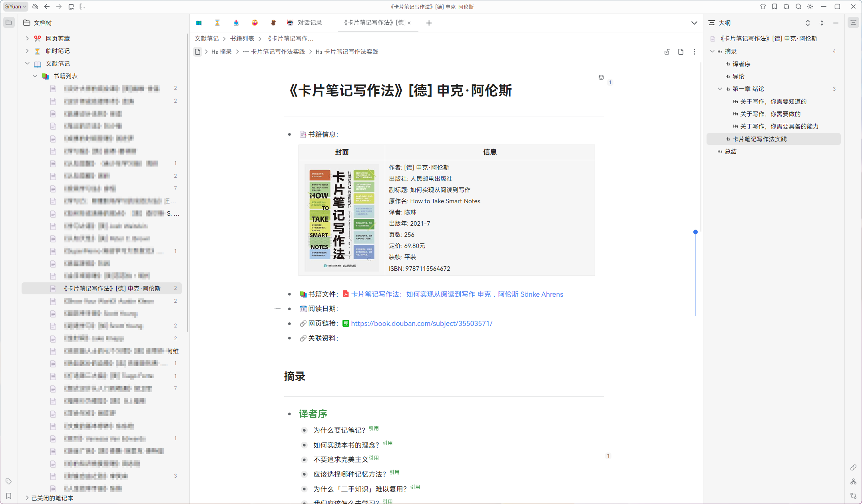Select the 《卡片笔记写作法》 document tab
Image resolution: width=862 pixels, height=504 pixels.
pos(374,23)
